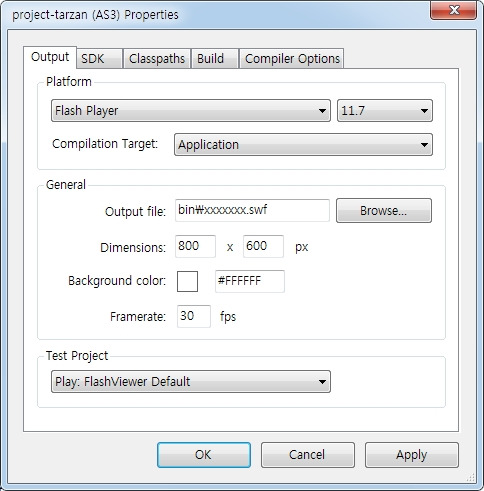Click the Platform group label

pyautogui.click(x=69, y=82)
